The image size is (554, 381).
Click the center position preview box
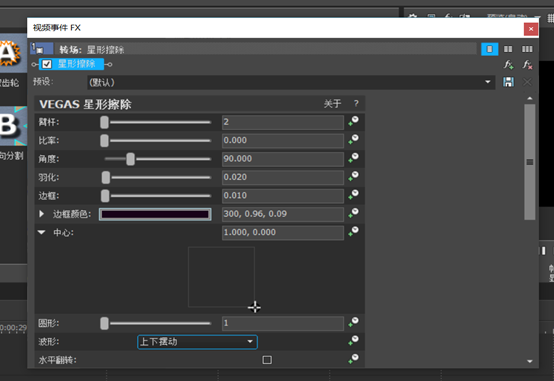click(221, 277)
